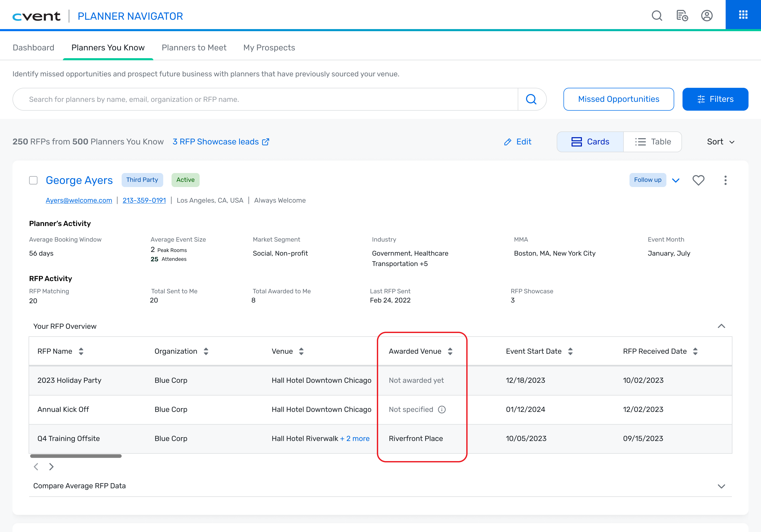The image size is (761, 532).
Task: Click PLANNER NAVIGATOR title
Action: click(130, 16)
